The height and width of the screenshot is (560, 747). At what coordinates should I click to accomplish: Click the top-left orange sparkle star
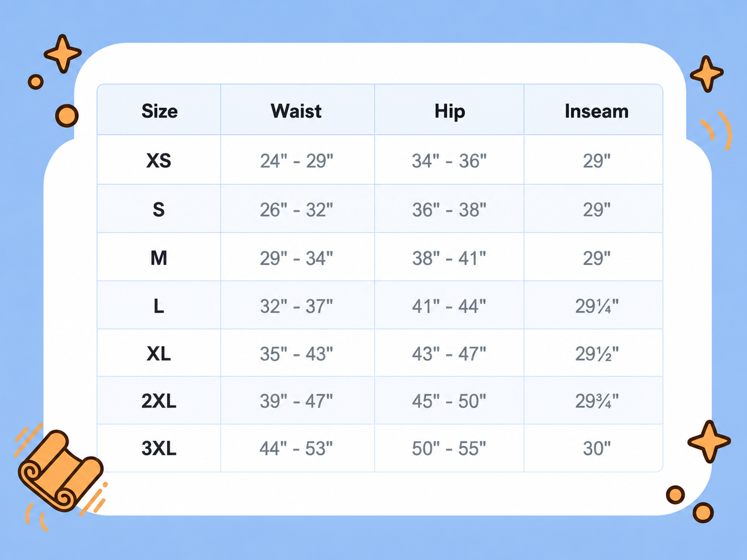(x=63, y=53)
